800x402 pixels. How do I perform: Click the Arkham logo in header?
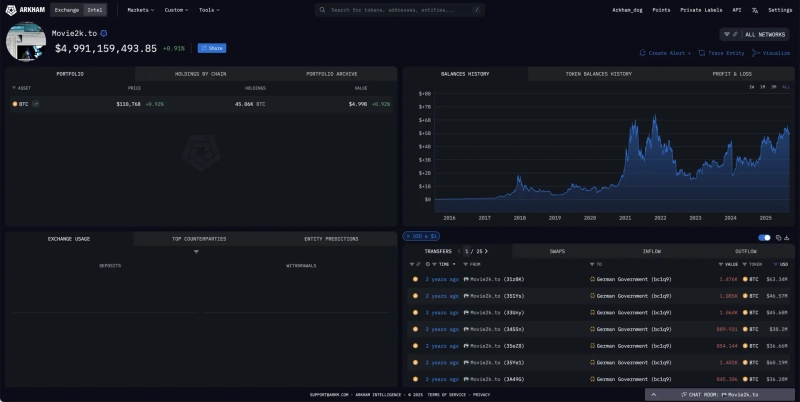click(x=25, y=10)
